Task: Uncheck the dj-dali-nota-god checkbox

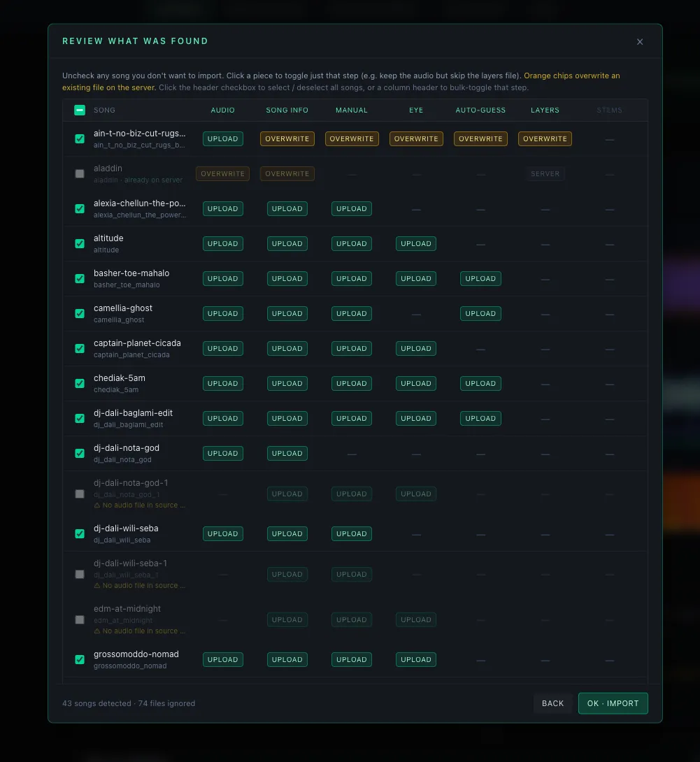Action: (80, 454)
